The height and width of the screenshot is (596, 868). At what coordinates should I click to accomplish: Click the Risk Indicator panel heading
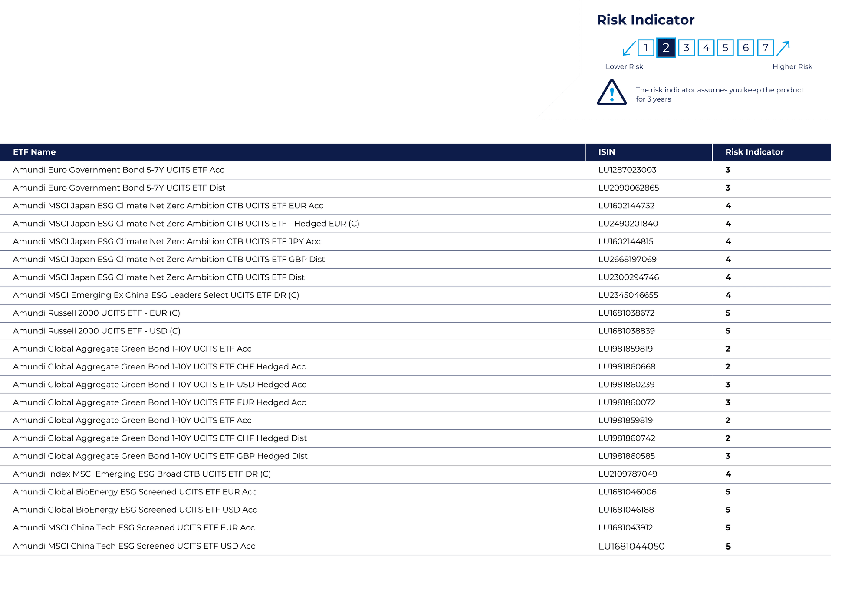point(645,20)
